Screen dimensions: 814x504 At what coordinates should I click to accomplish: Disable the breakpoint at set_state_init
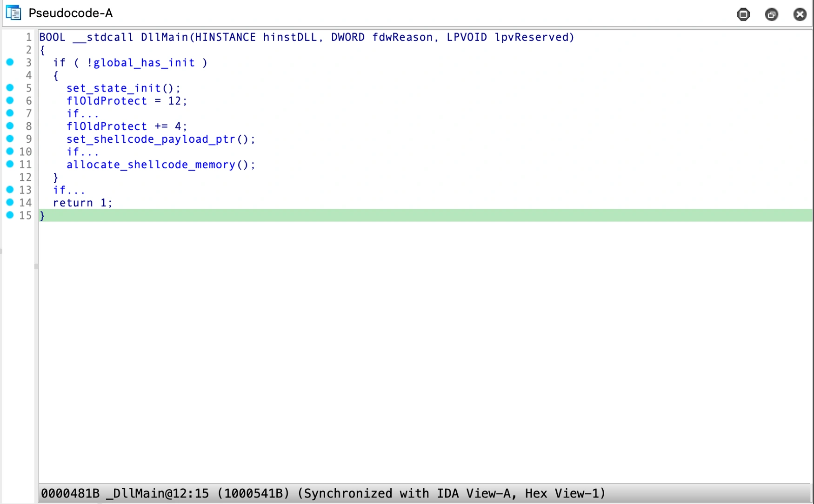tap(9, 87)
